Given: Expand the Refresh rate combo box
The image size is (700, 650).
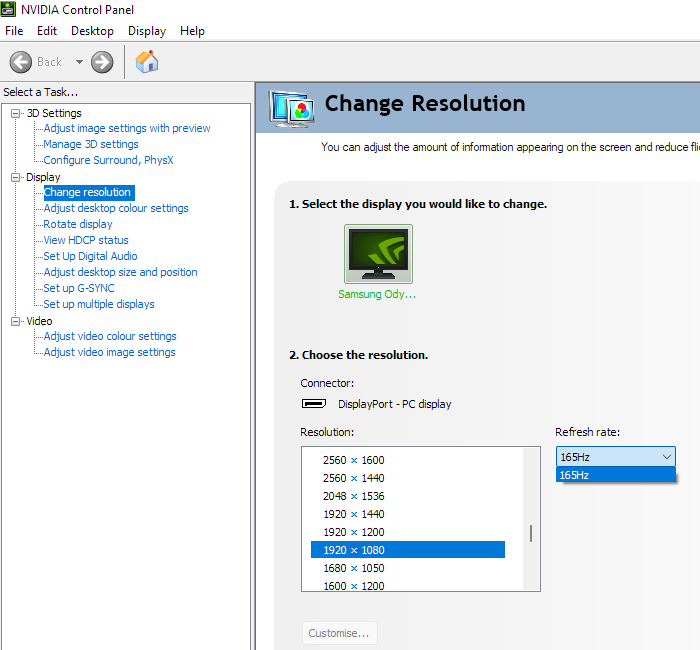Looking at the screenshot, I should [616, 457].
